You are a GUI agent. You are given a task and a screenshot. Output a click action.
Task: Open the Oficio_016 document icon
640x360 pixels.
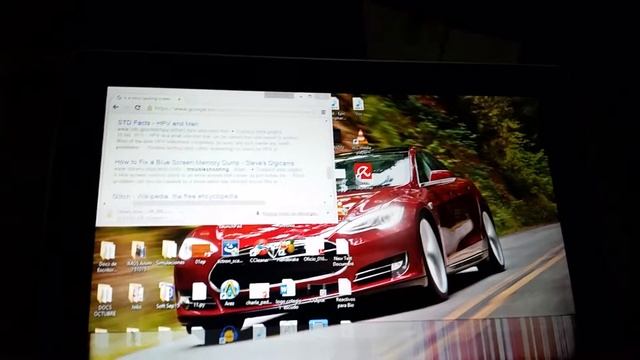pos(315,250)
